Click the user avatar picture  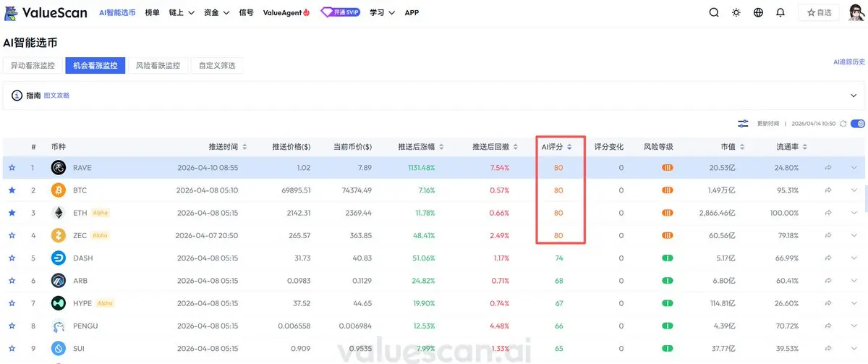click(856, 12)
